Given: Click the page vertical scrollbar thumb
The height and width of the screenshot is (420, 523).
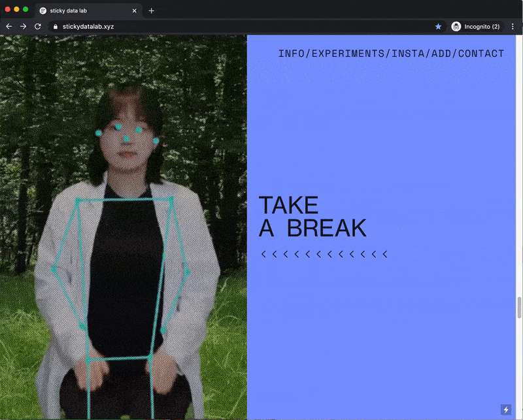Looking at the screenshot, I should [x=519, y=308].
